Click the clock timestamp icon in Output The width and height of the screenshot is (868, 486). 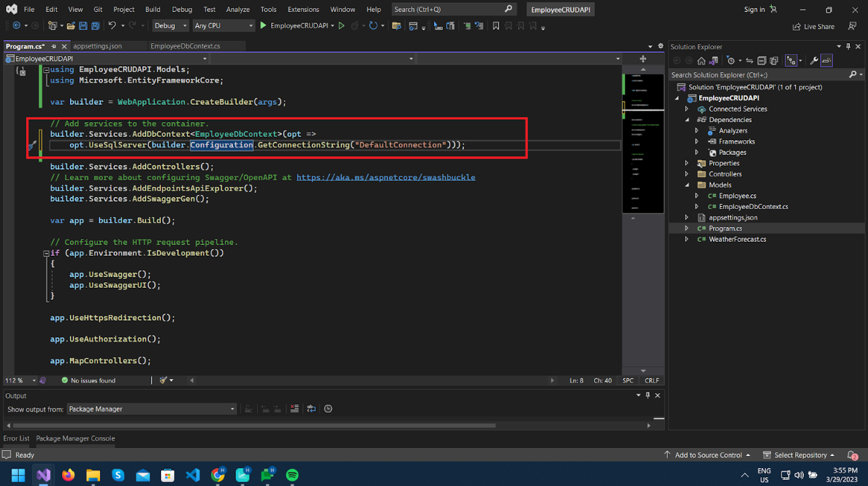(x=328, y=409)
